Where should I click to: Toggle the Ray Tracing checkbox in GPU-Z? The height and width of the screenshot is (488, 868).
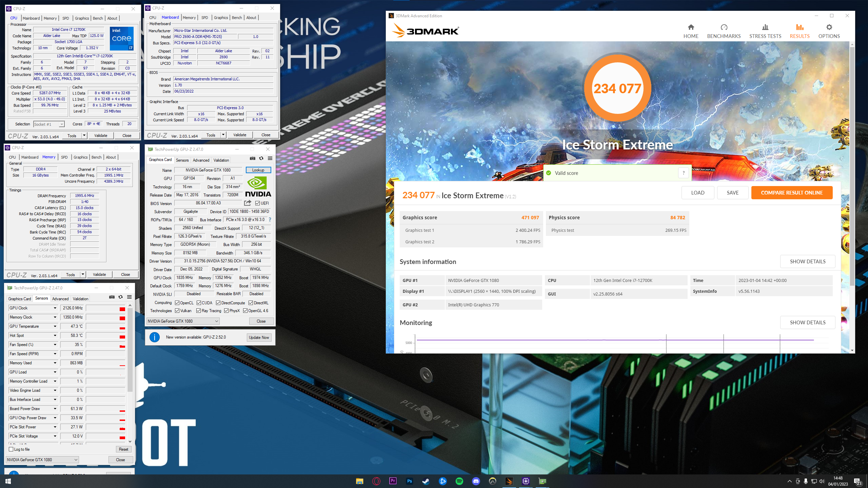tap(198, 311)
